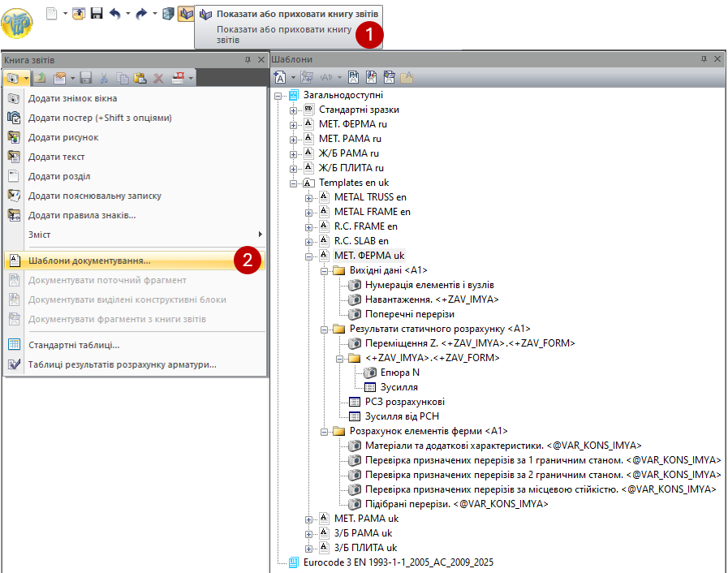
Task: Click the new template icon in Шаблони toolbar
Action: (x=280, y=78)
